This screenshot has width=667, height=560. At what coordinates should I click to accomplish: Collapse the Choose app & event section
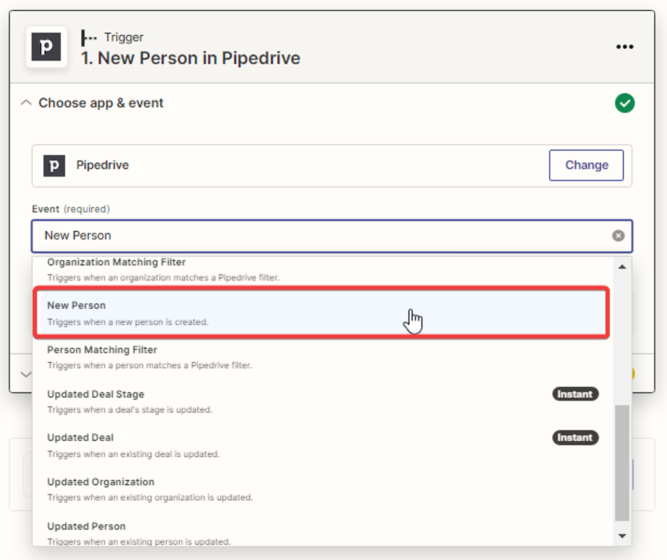click(x=27, y=103)
